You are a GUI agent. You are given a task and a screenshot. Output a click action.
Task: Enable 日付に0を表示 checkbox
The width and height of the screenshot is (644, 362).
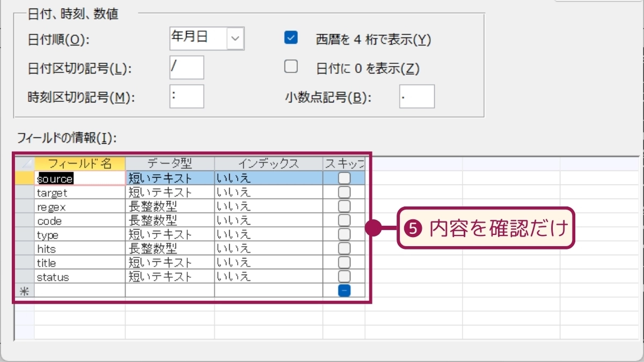point(291,67)
